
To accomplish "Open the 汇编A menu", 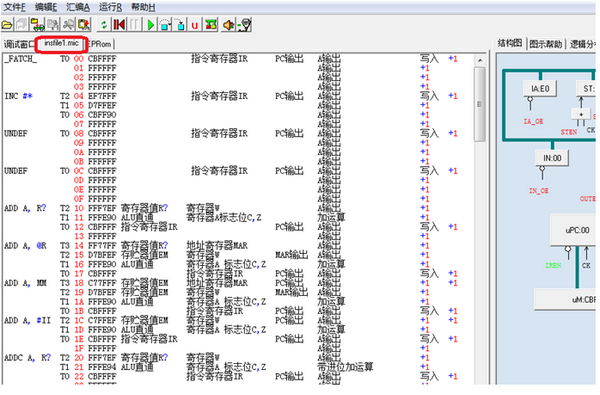I will coord(78,7).
